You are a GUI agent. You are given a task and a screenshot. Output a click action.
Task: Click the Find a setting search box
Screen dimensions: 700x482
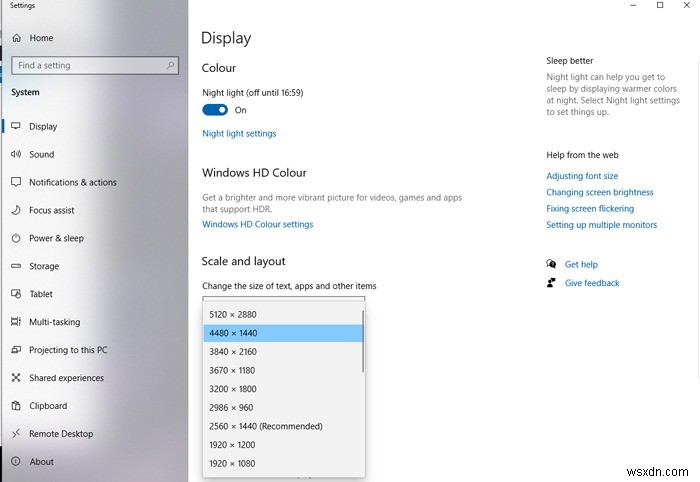[95, 65]
